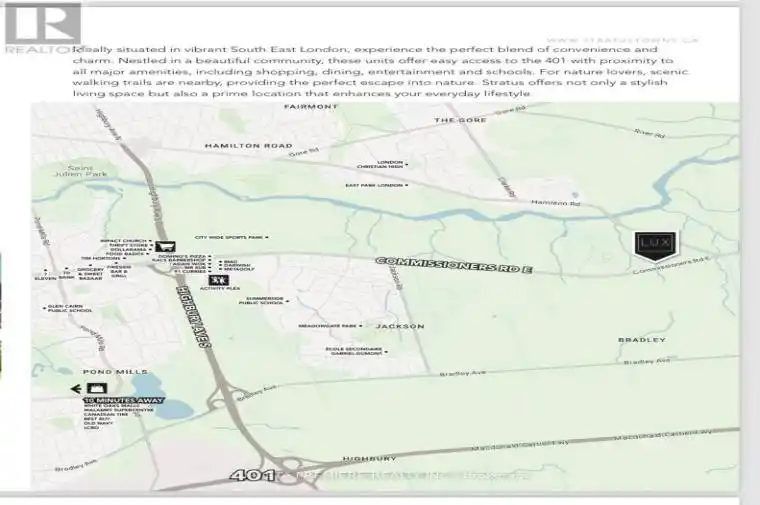
Task: Click the 'LONDON CHRISTIAN HIGH' label
Action: pyautogui.click(x=380, y=164)
